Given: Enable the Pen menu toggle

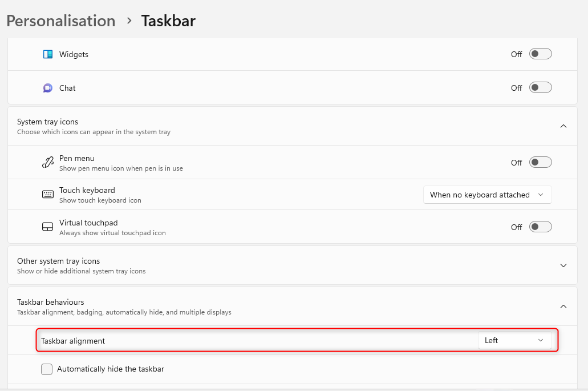Looking at the screenshot, I should click(540, 163).
